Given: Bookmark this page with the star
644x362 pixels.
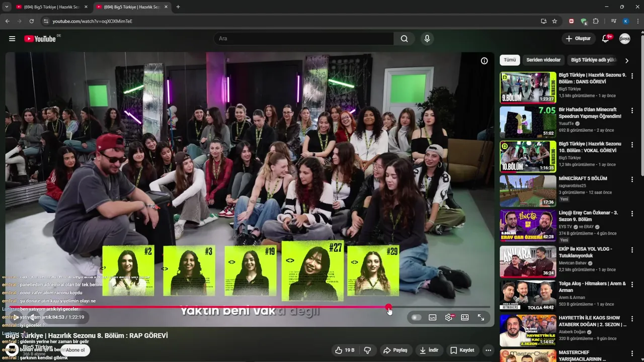Looking at the screenshot, I should (554, 21).
